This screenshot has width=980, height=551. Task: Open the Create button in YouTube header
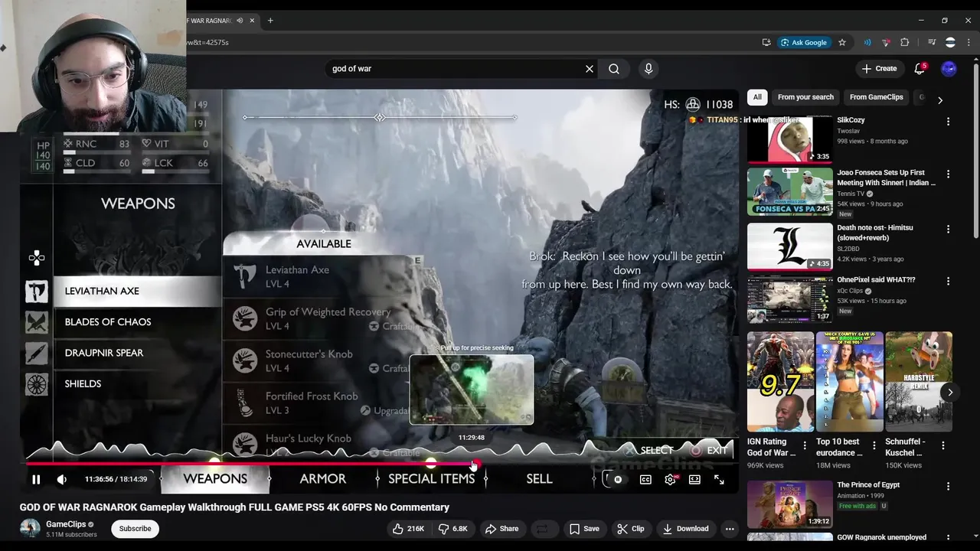pyautogui.click(x=879, y=69)
